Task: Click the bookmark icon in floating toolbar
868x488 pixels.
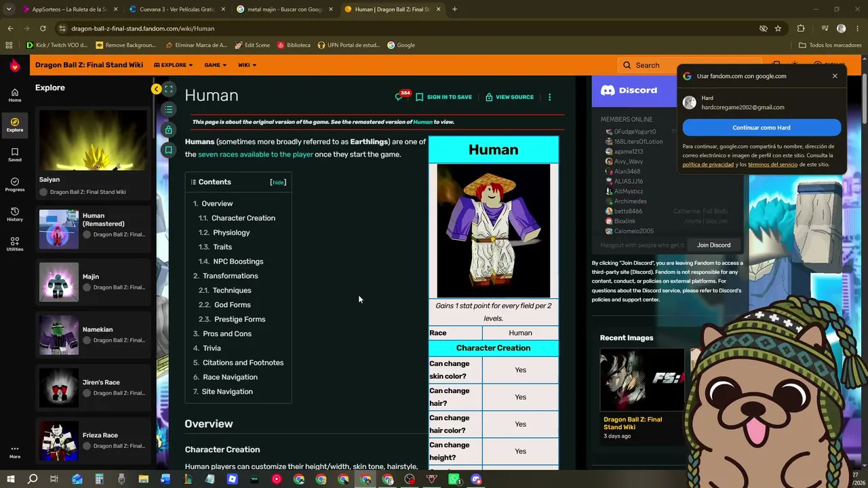Action: pos(169,150)
